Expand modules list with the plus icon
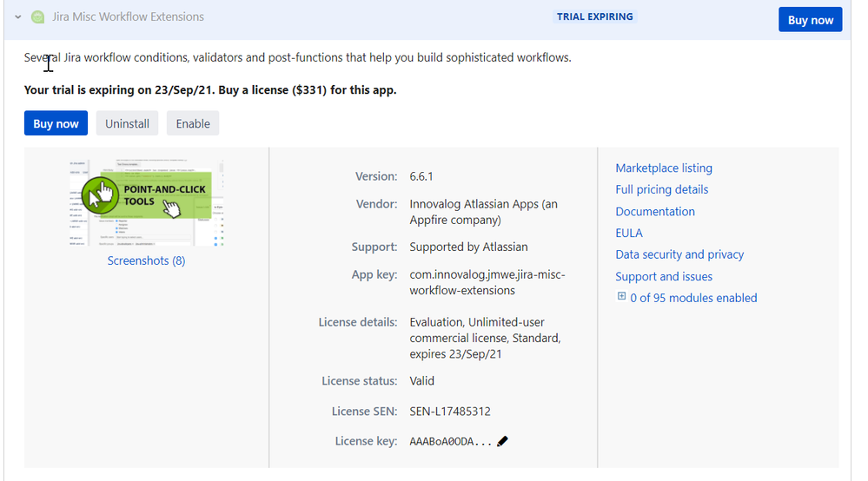 [621, 296]
